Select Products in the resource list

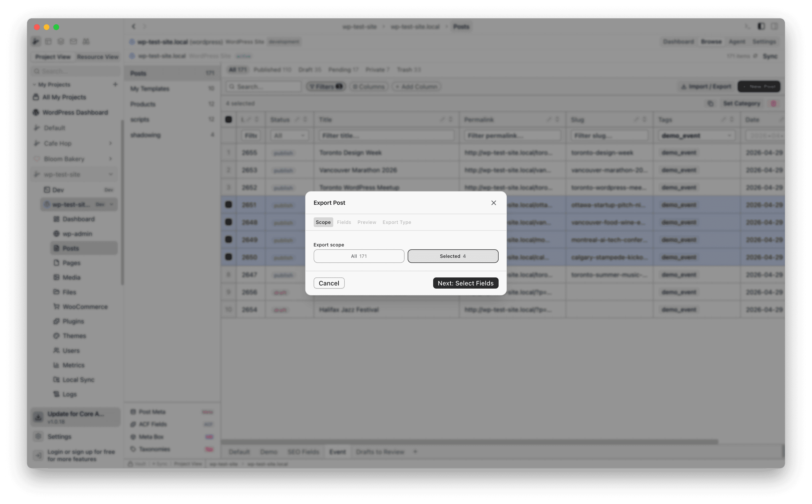[x=172, y=104]
